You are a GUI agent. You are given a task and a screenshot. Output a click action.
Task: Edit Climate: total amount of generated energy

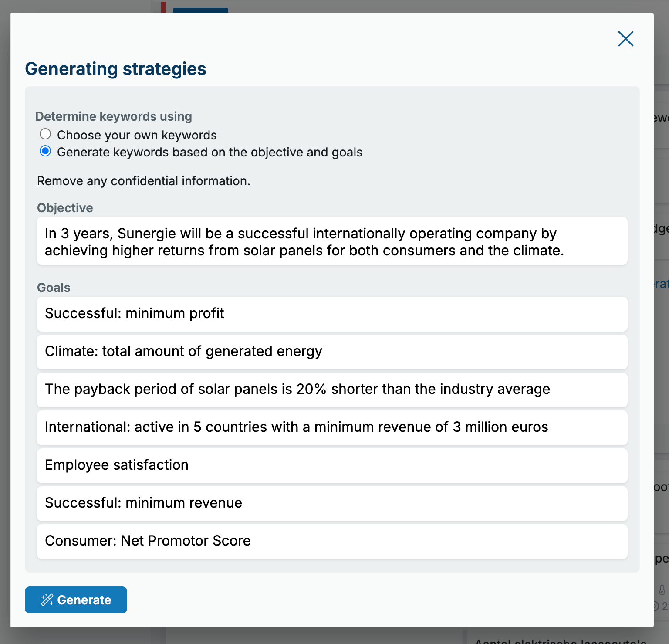tap(332, 352)
